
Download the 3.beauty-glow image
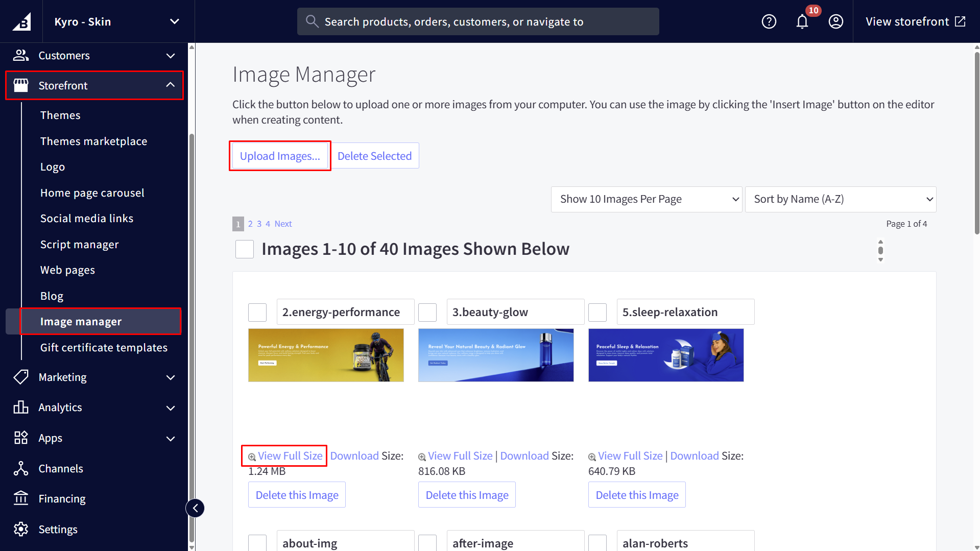(x=524, y=456)
